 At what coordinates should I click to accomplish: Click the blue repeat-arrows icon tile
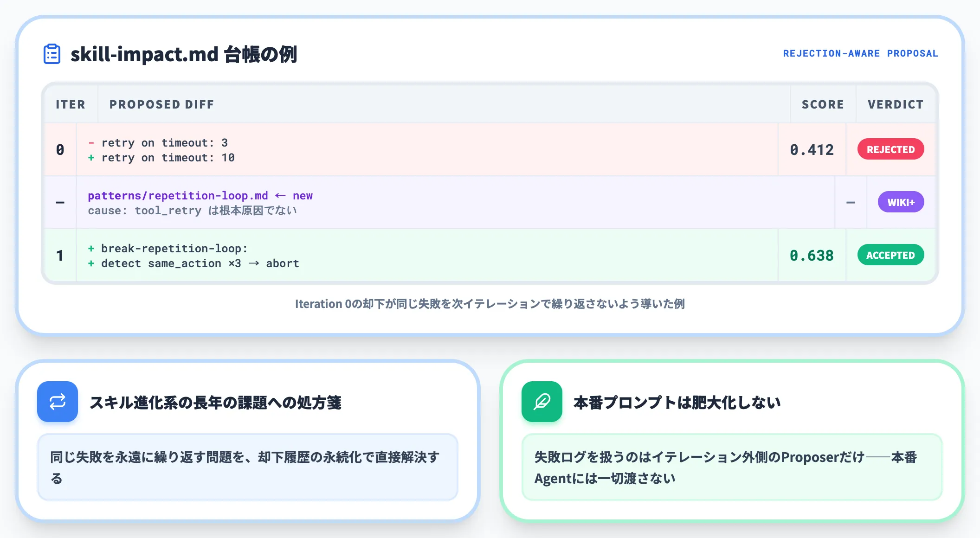click(58, 402)
